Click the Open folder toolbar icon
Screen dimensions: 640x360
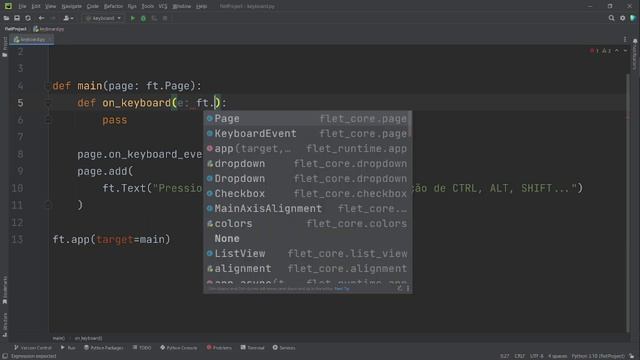6,18
